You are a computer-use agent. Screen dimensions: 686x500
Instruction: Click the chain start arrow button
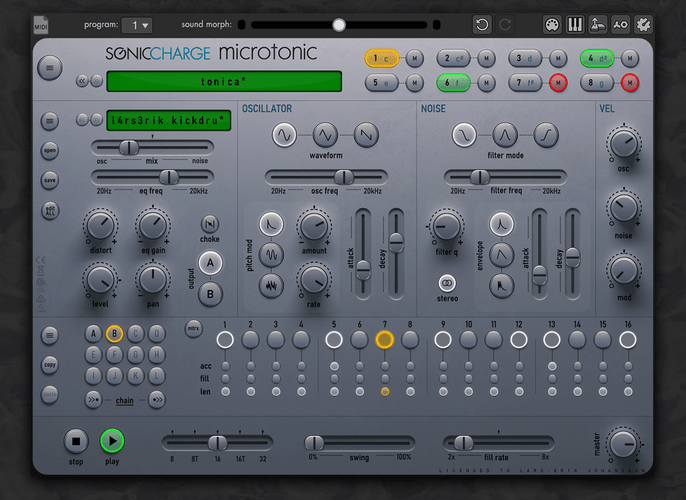[93, 399]
